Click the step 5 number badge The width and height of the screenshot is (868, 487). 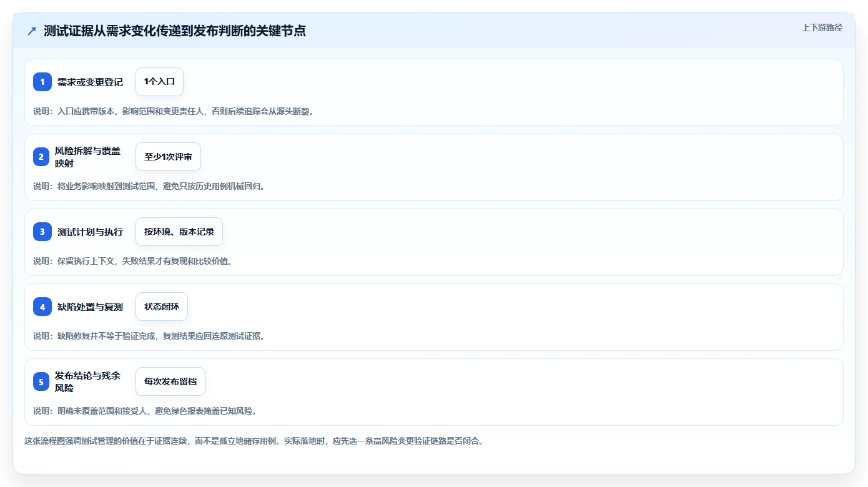pos(41,381)
